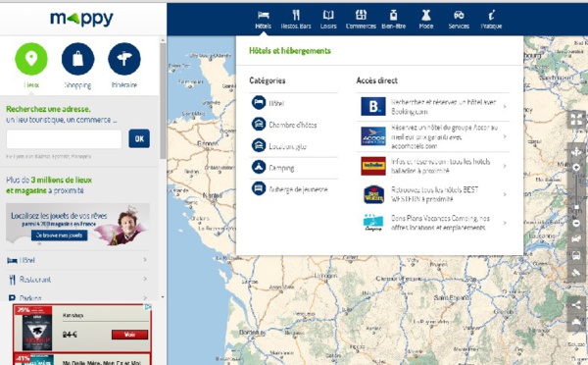Click the map zoom-in plus button
The width and height of the screenshot is (588, 365).
pyautogui.click(x=576, y=167)
